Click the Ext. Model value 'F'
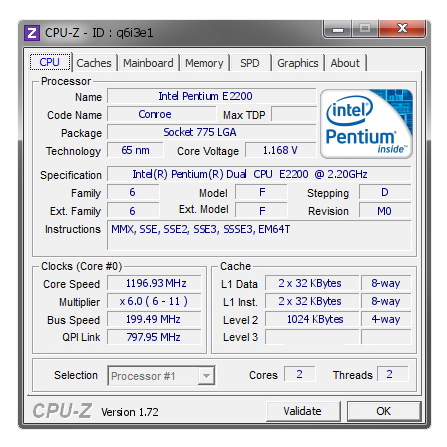The image size is (447, 447). (x=261, y=211)
